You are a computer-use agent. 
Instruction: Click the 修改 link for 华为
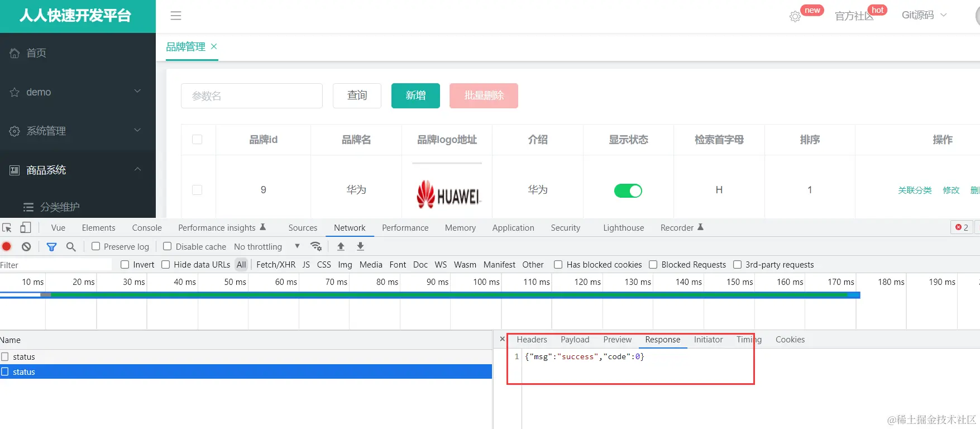951,190
